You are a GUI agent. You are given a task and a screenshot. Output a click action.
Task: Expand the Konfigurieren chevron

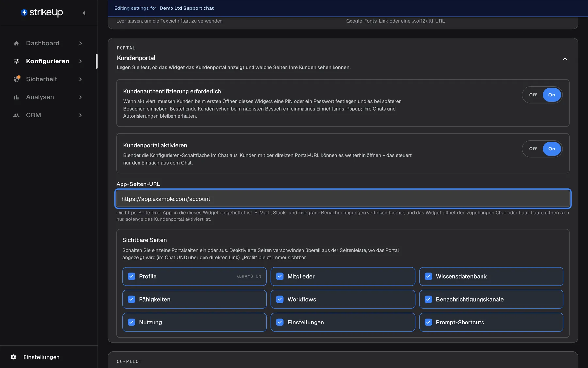point(80,61)
